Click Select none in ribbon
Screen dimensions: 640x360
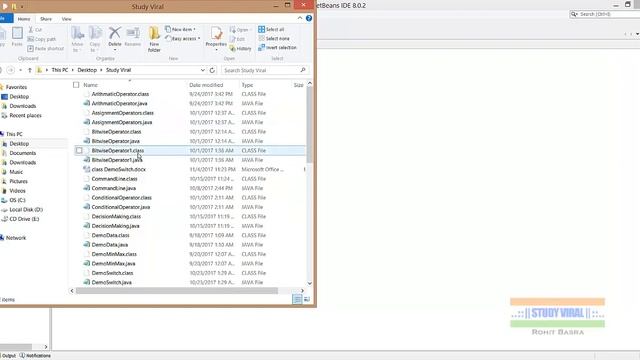point(274,38)
